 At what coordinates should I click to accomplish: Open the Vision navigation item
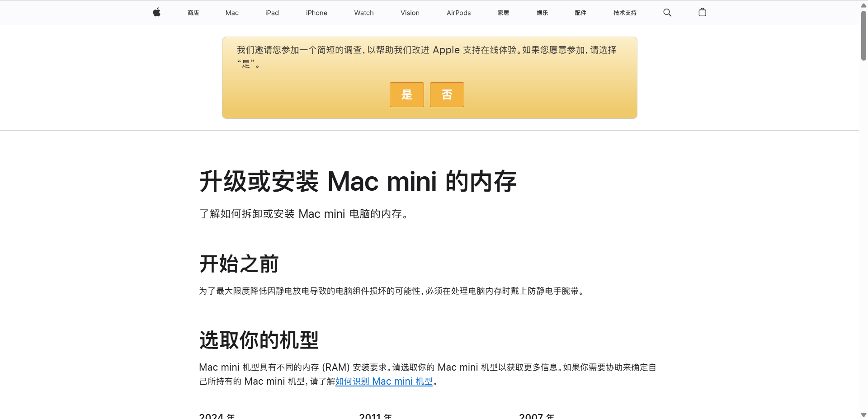(x=410, y=13)
